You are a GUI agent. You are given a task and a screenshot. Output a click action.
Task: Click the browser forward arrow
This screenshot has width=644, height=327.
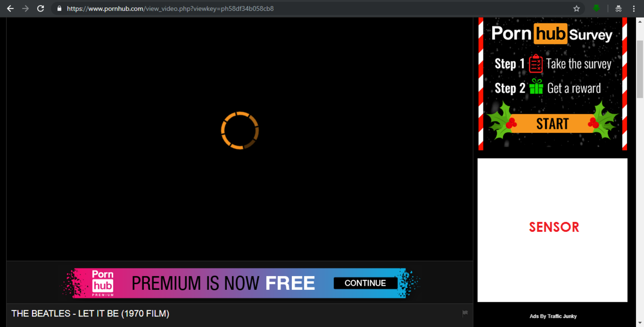26,9
